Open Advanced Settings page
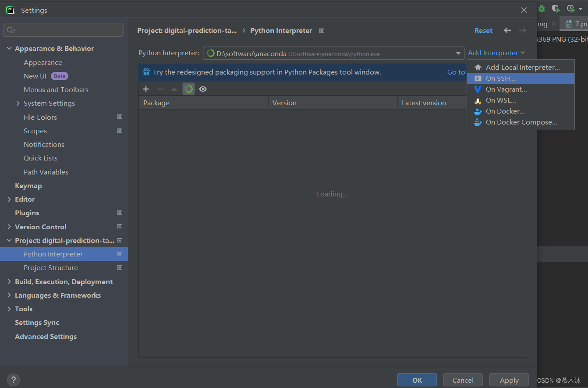This screenshot has width=588, height=388. coord(46,337)
